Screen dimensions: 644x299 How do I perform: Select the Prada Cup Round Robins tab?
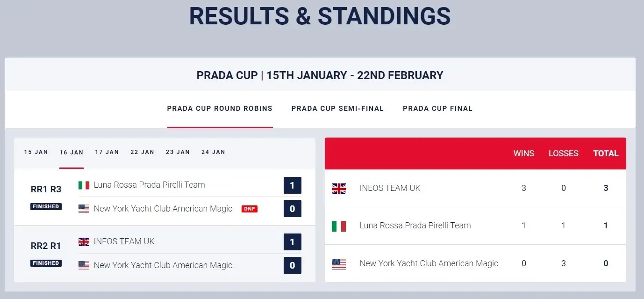point(220,109)
